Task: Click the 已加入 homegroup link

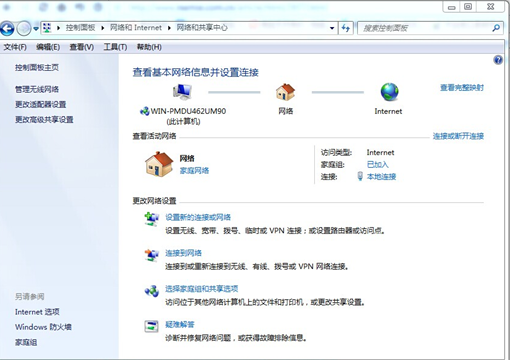Action: click(378, 164)
